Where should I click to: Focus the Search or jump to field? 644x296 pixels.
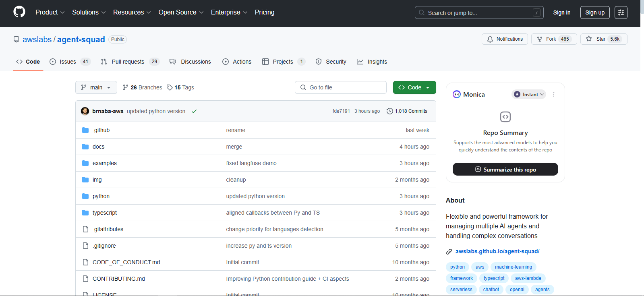[x=479, y=12]
